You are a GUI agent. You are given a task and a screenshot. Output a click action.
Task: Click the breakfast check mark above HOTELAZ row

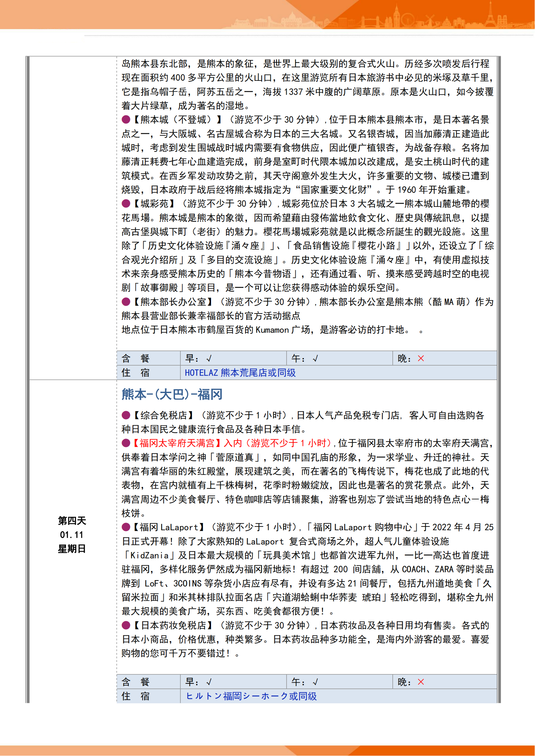[x=209, y=358]
